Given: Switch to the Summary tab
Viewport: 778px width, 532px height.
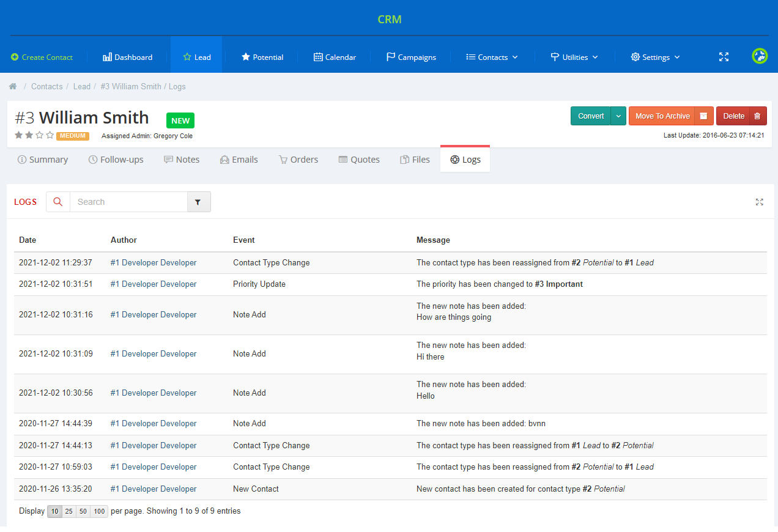Looking at the screenshot, I should pyautogui.click(x=43, y=160).
